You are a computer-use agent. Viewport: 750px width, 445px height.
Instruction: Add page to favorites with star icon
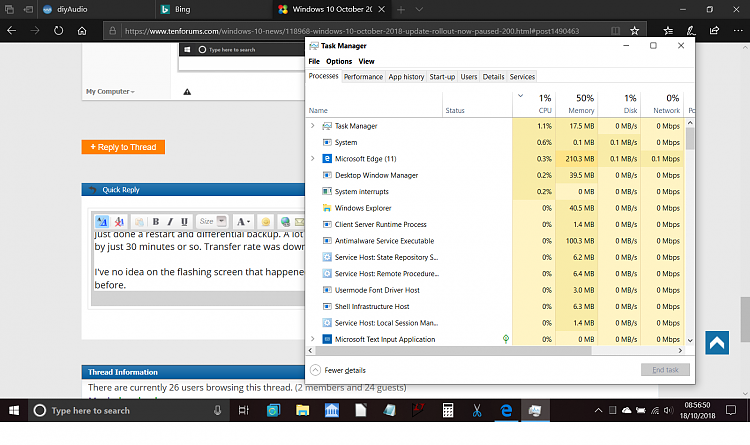[634, 31]
